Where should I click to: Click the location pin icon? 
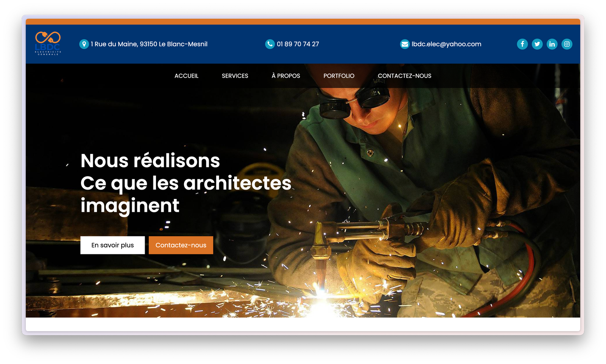84,44
